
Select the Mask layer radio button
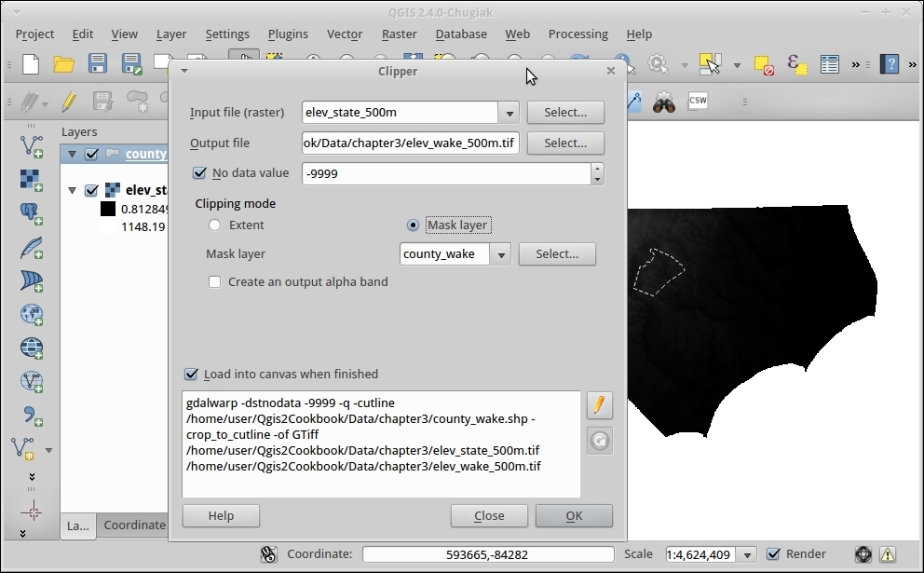(413, 225)
